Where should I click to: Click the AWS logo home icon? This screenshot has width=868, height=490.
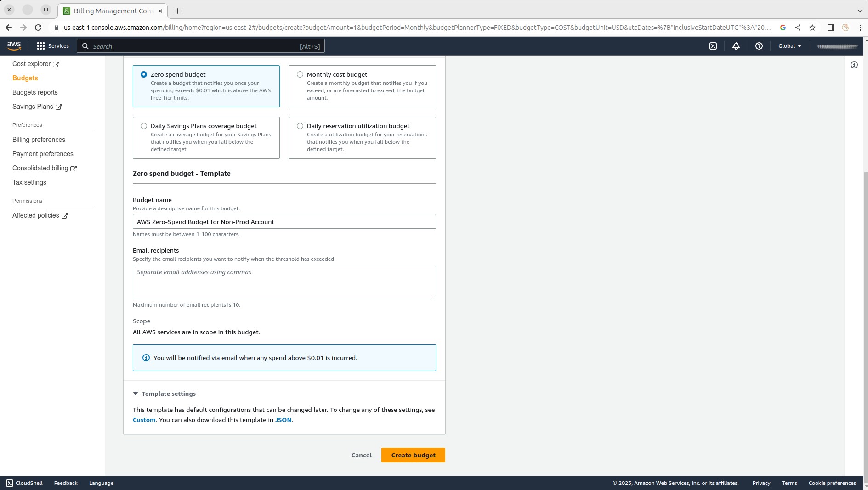point(14,46)
